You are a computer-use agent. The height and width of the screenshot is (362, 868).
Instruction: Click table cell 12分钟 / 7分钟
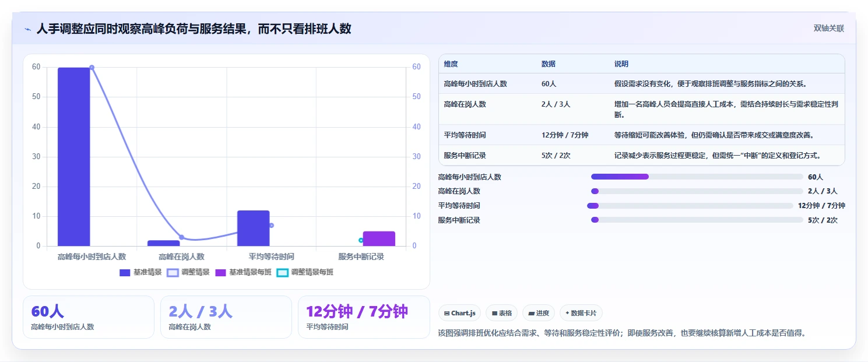pos(565,135)
